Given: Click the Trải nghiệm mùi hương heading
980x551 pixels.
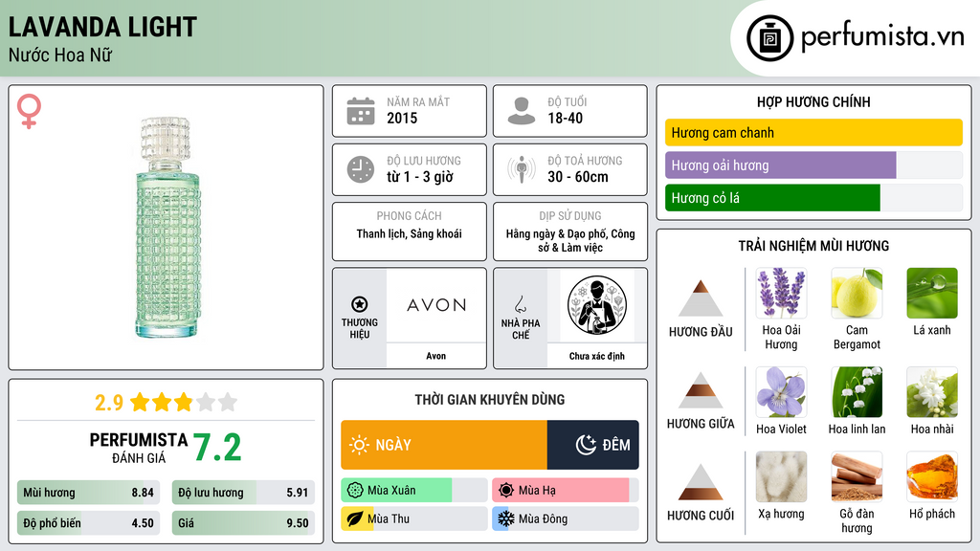Looking at the screenshot, I should pos(813,246).
